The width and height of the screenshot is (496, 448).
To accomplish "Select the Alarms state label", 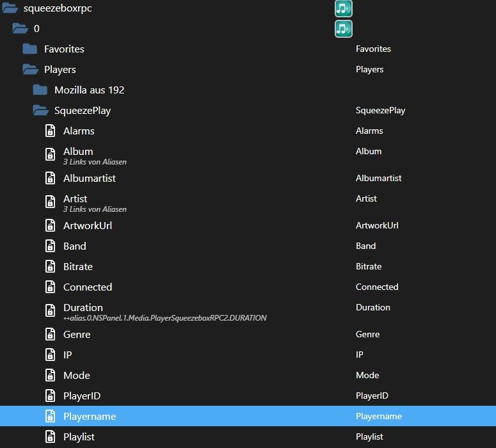I will point(79,131).
